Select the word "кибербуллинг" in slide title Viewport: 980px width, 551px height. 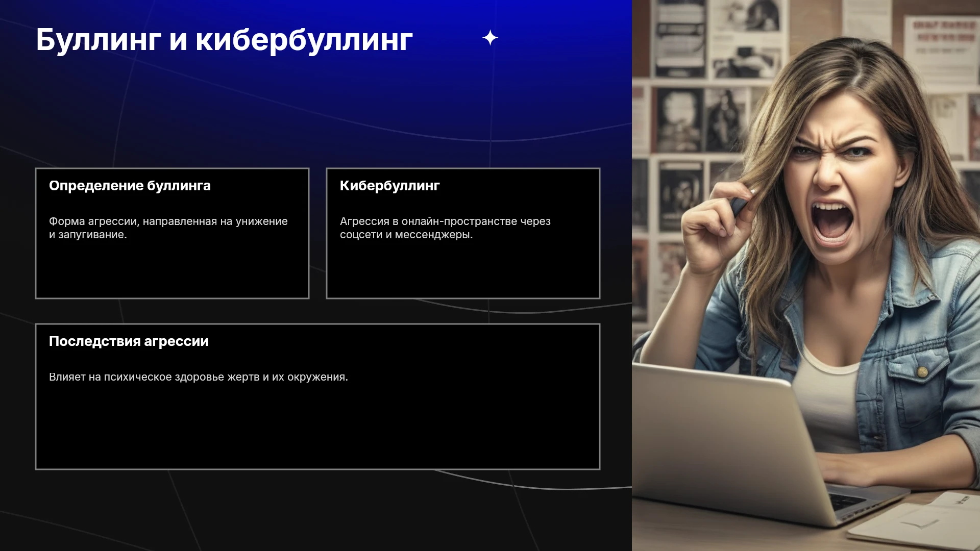(x=304, y=40)
